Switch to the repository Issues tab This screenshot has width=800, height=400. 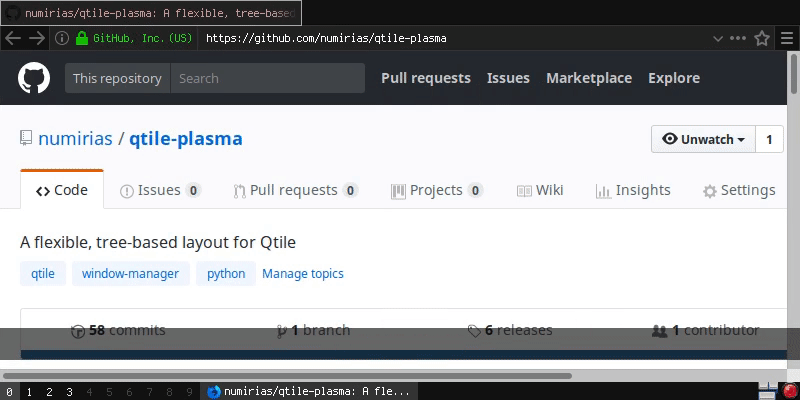coord(160,190)
